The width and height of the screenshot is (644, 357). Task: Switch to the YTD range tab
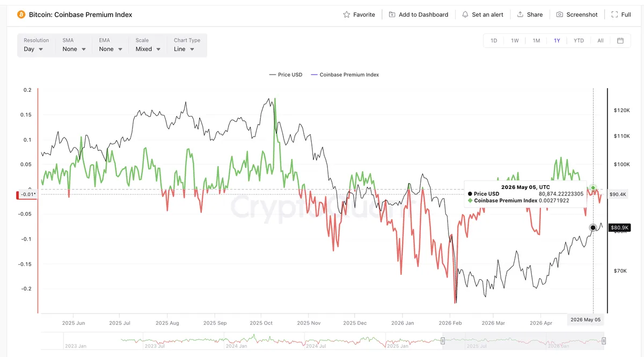(x=579, y=41)
